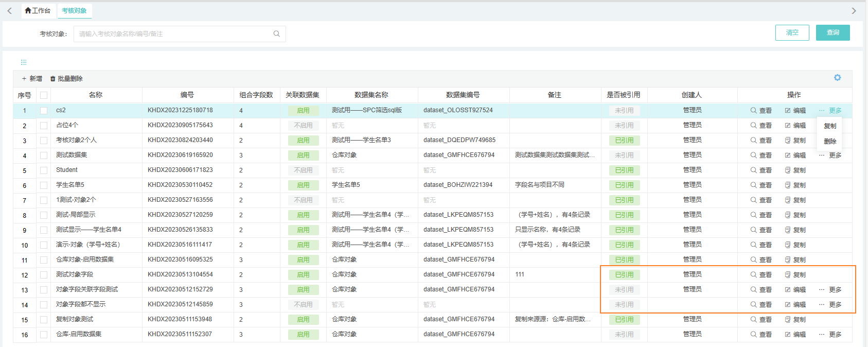
Task: Click the search magnifier icon in the 考核对象 field
Action: pyautogui.click(x=276, y=34)
